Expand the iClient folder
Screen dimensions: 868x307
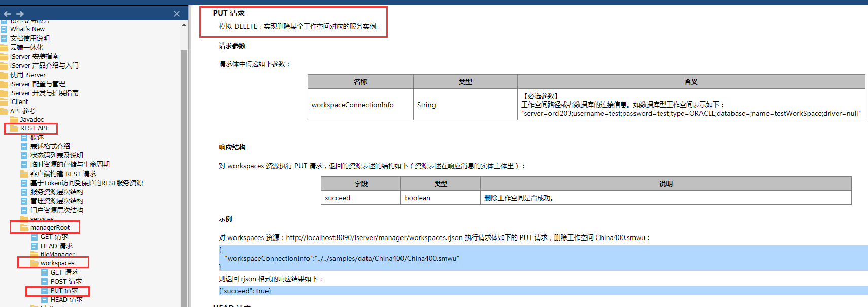19,101
